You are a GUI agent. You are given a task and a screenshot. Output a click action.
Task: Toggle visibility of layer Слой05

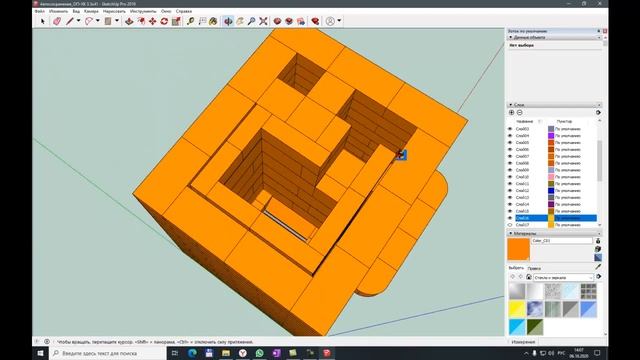(x=510, y=143)
